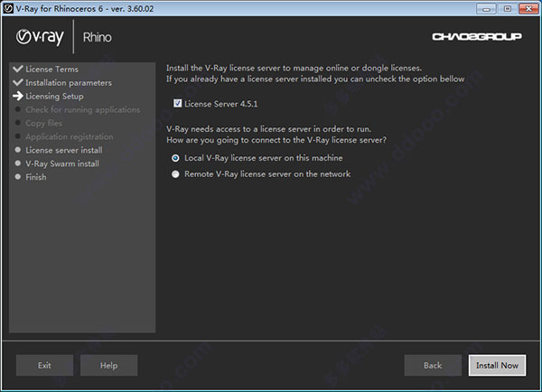Open the Help button
The width and height of the screenshot is (542, 392).
[109, 365]
